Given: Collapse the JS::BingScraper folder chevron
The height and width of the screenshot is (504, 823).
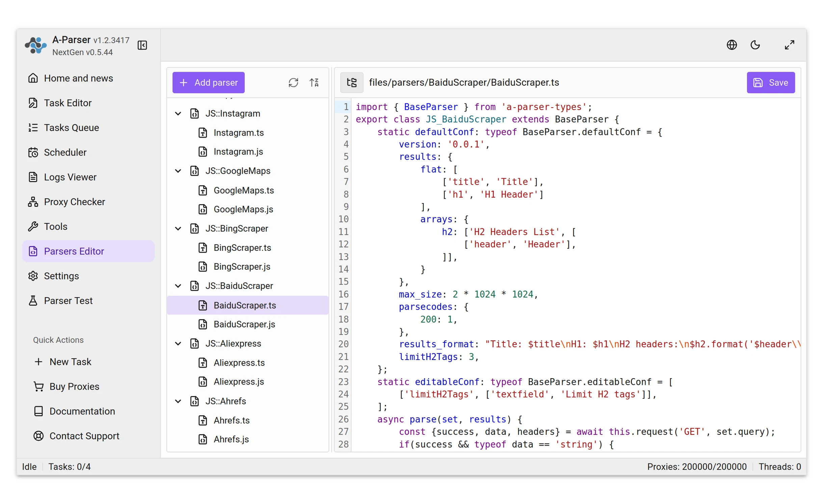Looking at the screenshot, I should pyautogui.click(x=178, y=228).
